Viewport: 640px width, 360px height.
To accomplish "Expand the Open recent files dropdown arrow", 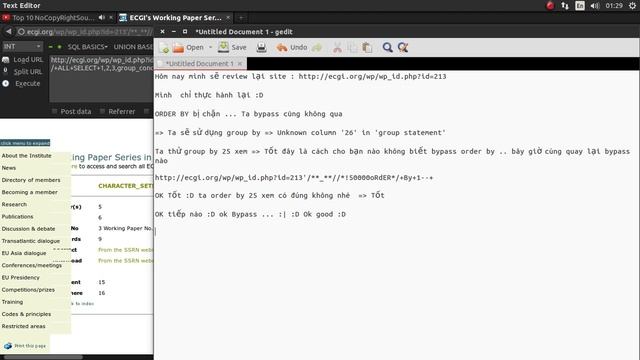I will pos(211,48).
